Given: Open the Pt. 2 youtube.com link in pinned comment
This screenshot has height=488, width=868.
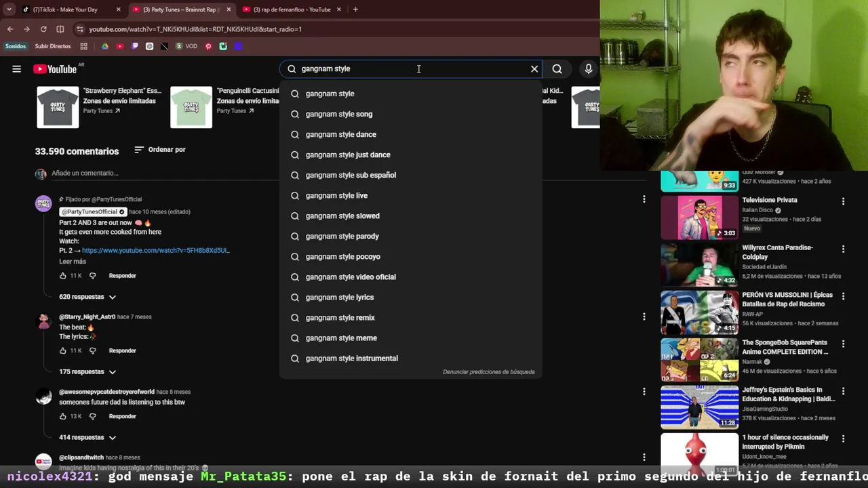Looking at the screenshot, I should tap(155, 250).
